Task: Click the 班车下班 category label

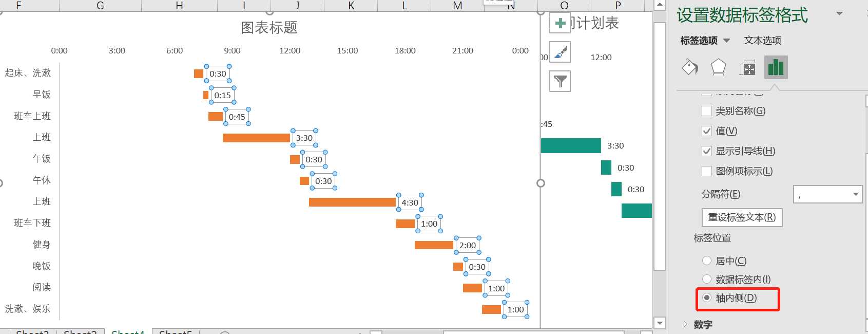Action: pos(32,223)
